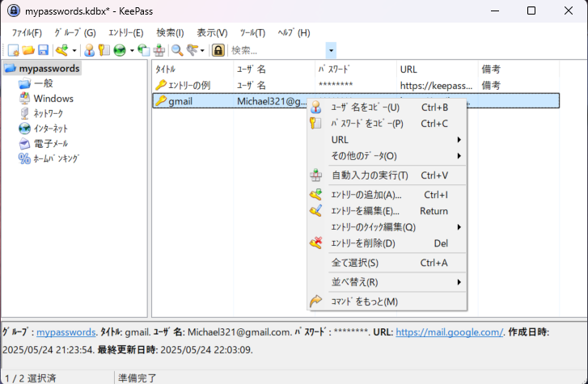Open the エントリー(E) menu
Image resolution: width=588 pixels, height=384 pixels.
coord(126,33)
